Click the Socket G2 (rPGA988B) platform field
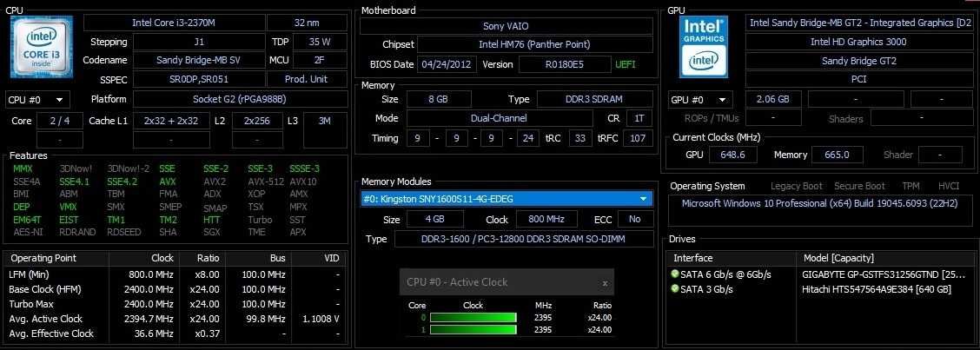 pos(240,99)
